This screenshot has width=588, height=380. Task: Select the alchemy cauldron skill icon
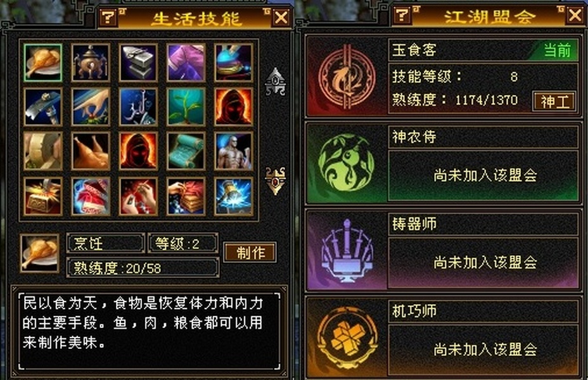91,63
